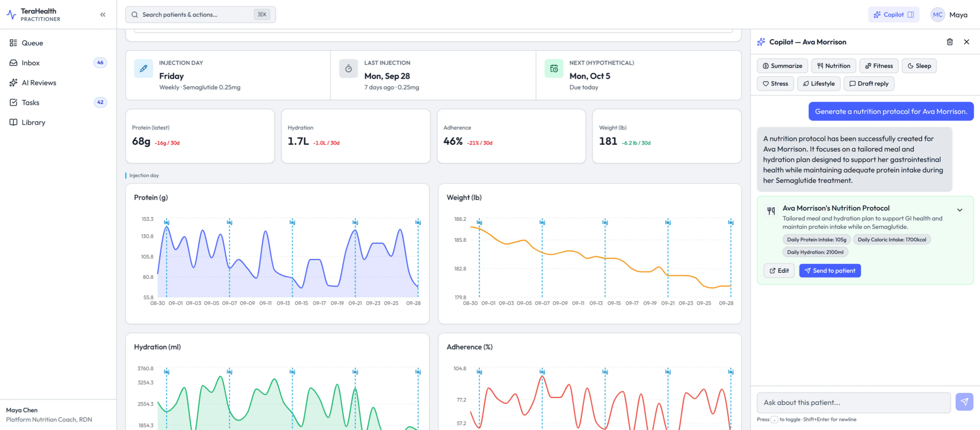Click first Inj marker on Weight chart
The height and width of the screenshot is (430, 980).
click(x=479, y=222)
